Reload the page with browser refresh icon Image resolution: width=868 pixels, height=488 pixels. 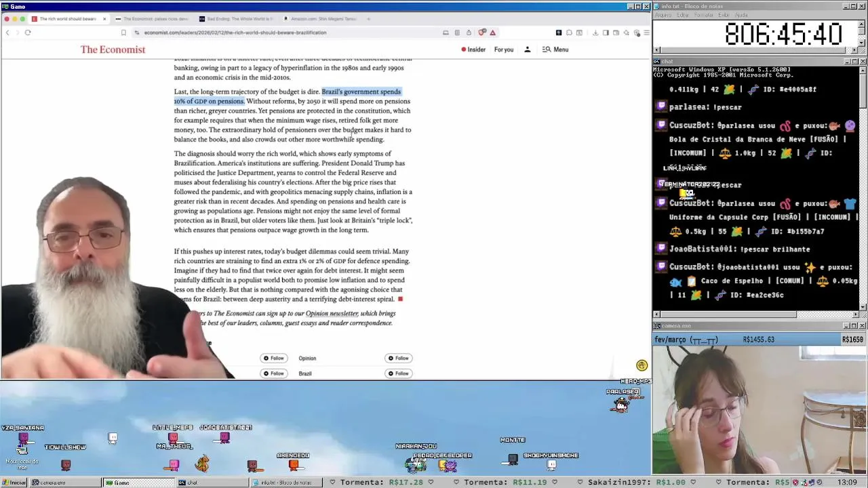click(x=28, y=33)
